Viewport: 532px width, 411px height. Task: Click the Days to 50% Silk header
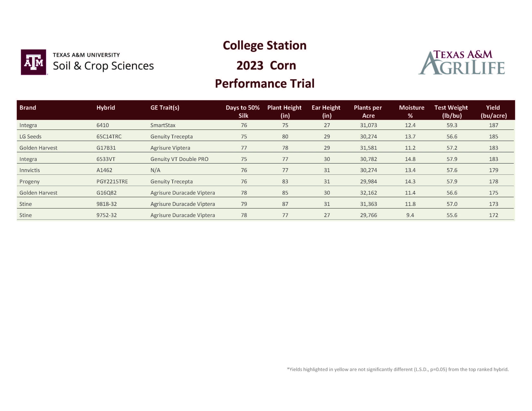tap(243, 111)
